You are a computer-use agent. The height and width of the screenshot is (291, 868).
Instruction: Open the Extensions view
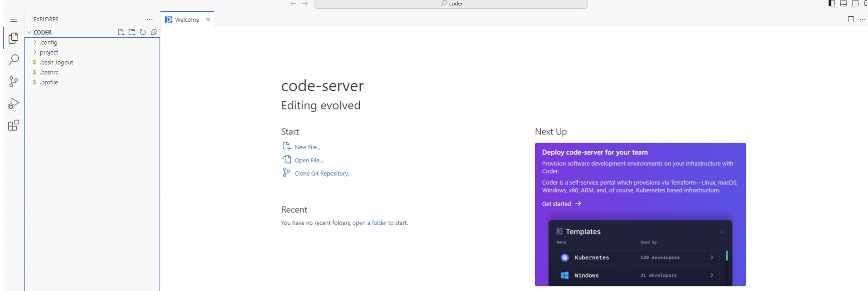point(14,125)
